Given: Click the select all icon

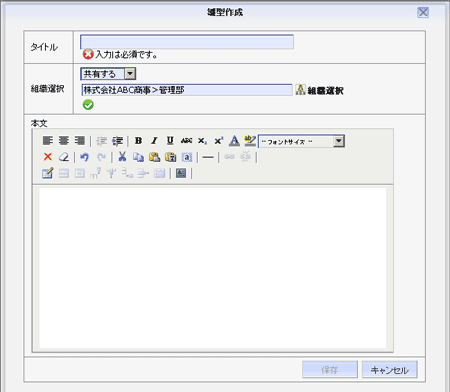Looking at the screenshot, I should pos(187,157).
